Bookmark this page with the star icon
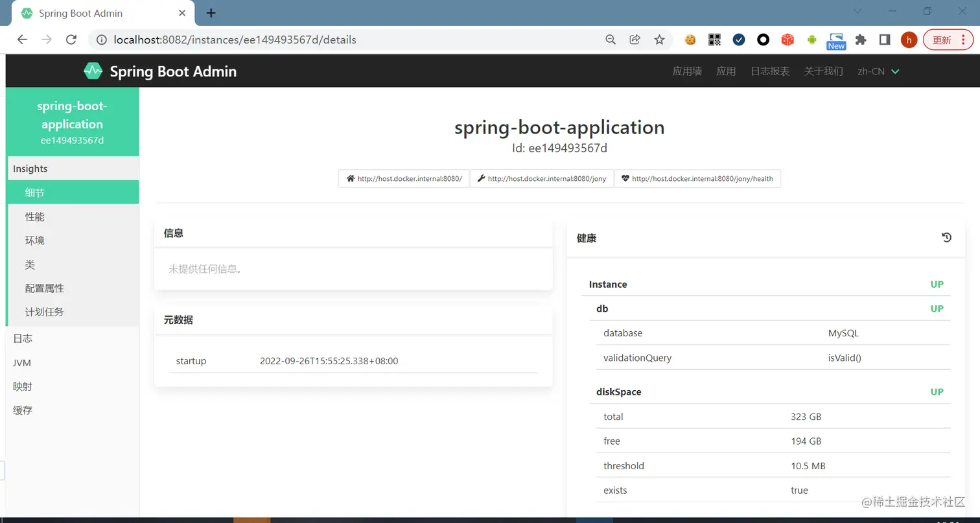 tap(660, 40)
